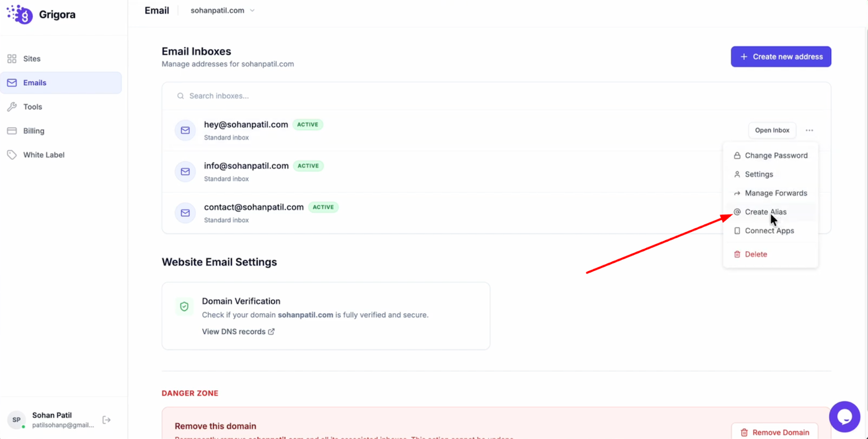The height and width of the screenshot is (439, 868).
Task: Click the three-dot menu for hey@sohanpatil.com
Action: [x=809, y=130]
